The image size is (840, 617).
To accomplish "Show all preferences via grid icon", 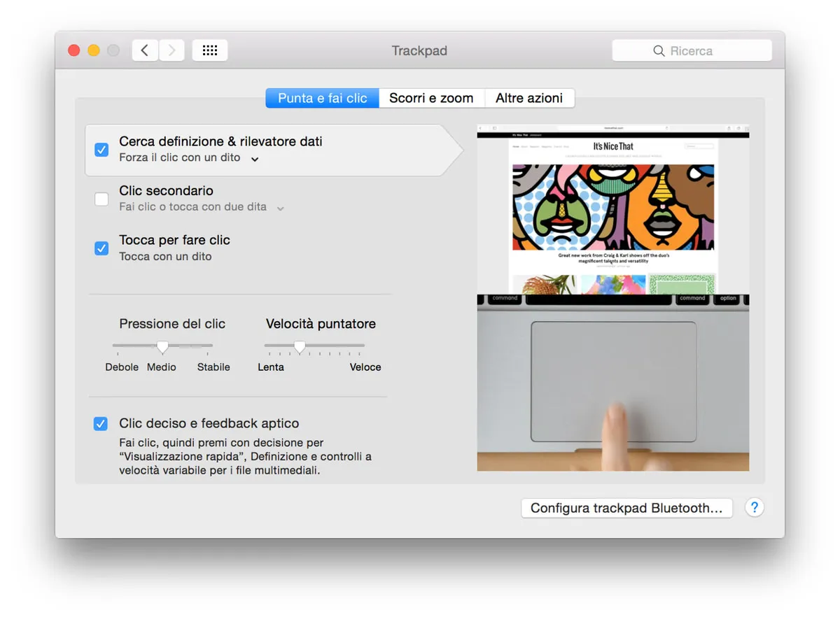I will 210,50.
